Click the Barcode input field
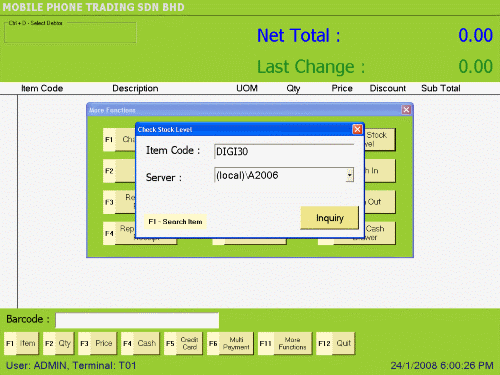The width and height of the screenshot is (500, 375). [137, 320]
